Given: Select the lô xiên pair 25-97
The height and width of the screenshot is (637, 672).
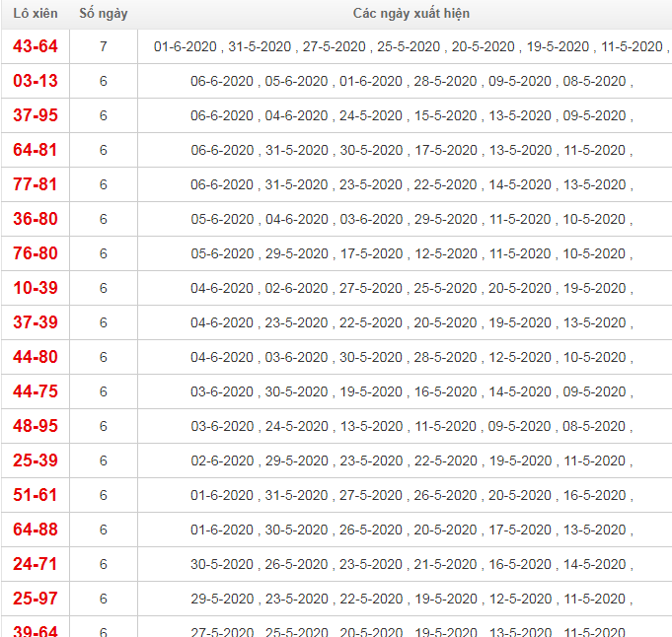Looking at the screenshot, I should 36,599.
